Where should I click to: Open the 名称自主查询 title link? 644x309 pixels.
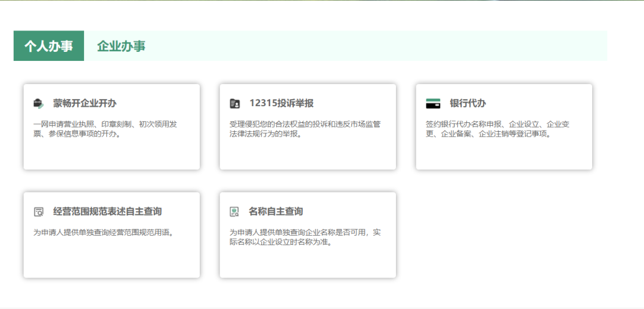pos(275,212)
